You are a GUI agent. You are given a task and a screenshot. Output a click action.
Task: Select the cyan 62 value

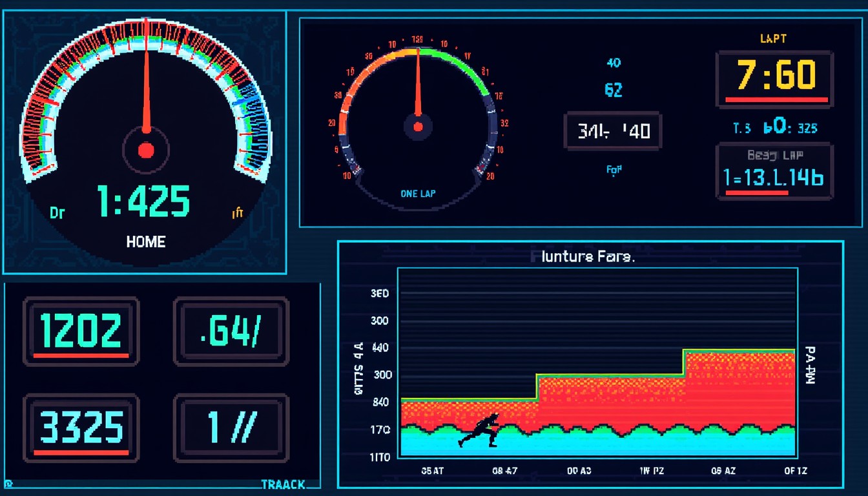(x=614, y=90)
